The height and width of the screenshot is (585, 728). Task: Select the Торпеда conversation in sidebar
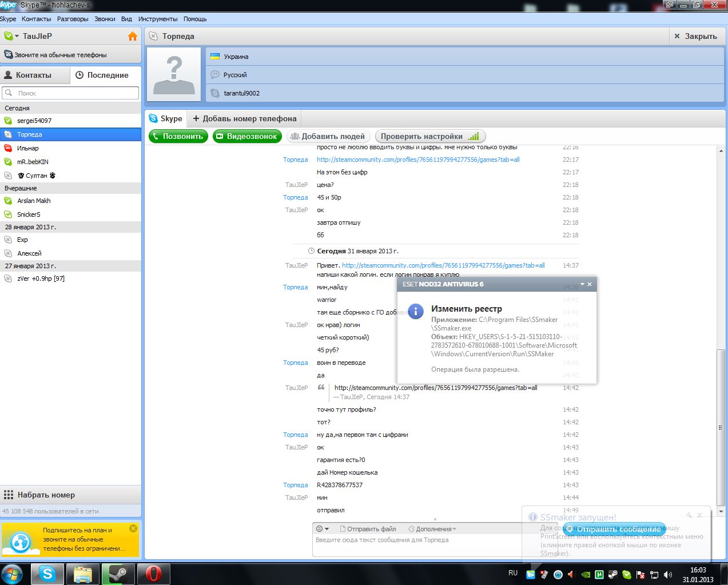(x=71, y=134)
